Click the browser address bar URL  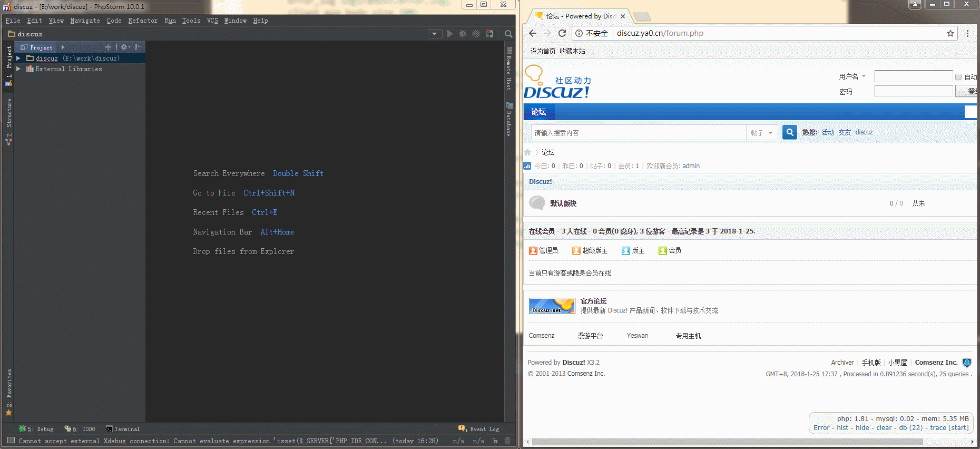point(660,33)
